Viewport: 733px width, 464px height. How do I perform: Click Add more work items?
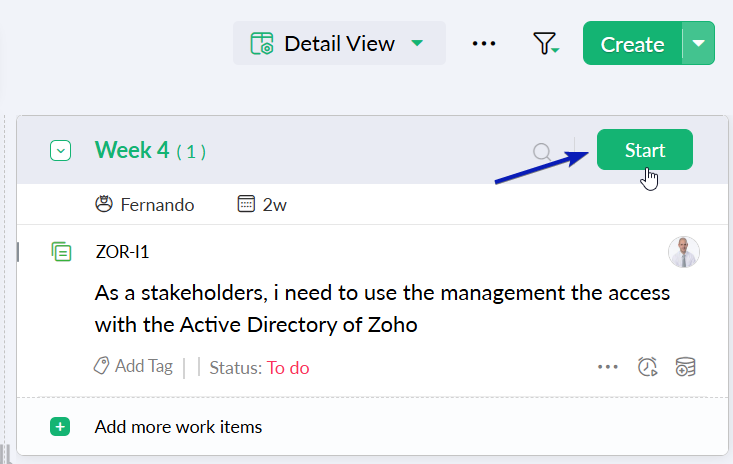coord(178,427)
